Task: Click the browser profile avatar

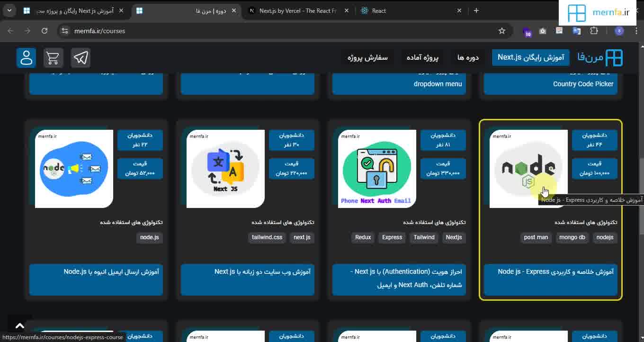Action: point(619,31)
